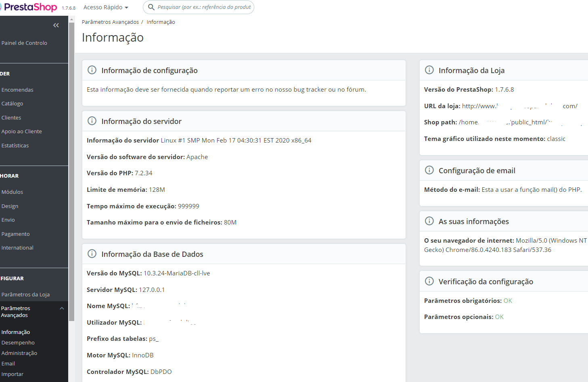
Task: Click info icon beside Verificação da configuração
Action: click(429, 281)
